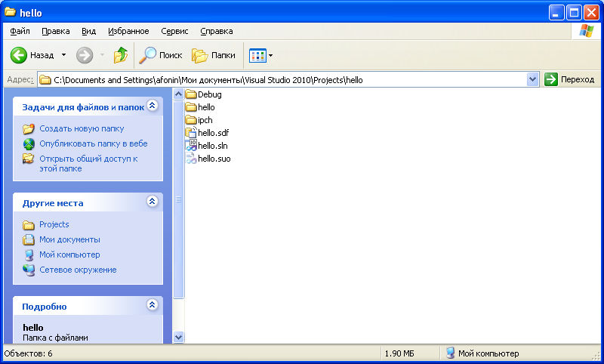Click the folder icon in title bar
This screenshot has width=604, height=364.
11,12
